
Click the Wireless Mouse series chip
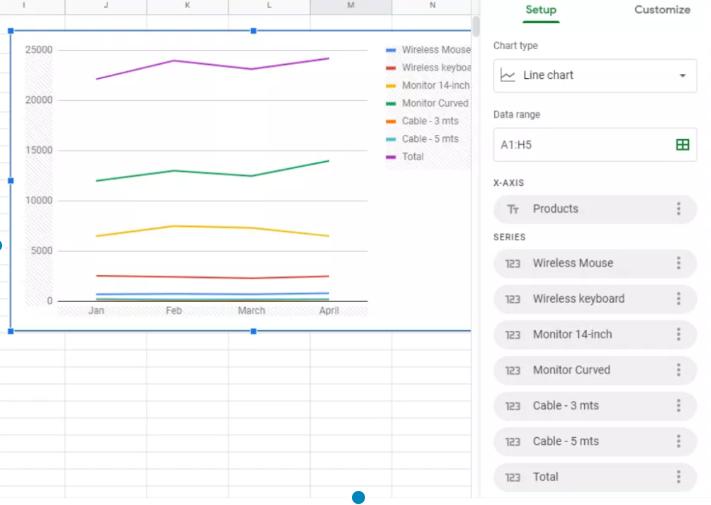[580, 263]
